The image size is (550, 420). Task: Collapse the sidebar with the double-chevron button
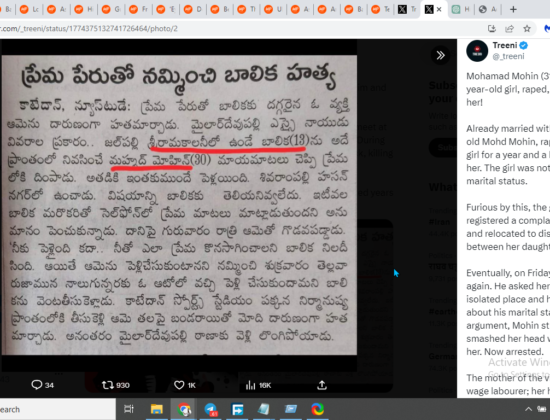[x=441, y=55]
